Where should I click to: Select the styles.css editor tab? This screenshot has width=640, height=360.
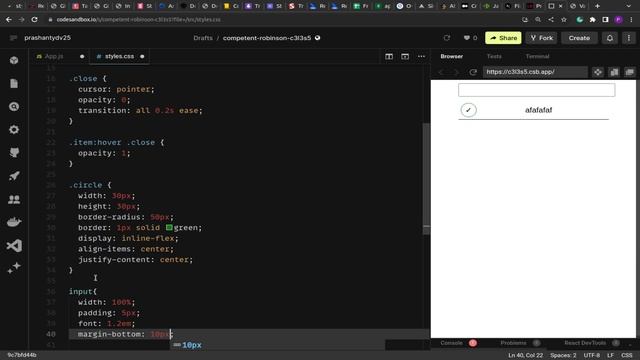[120, 56]
